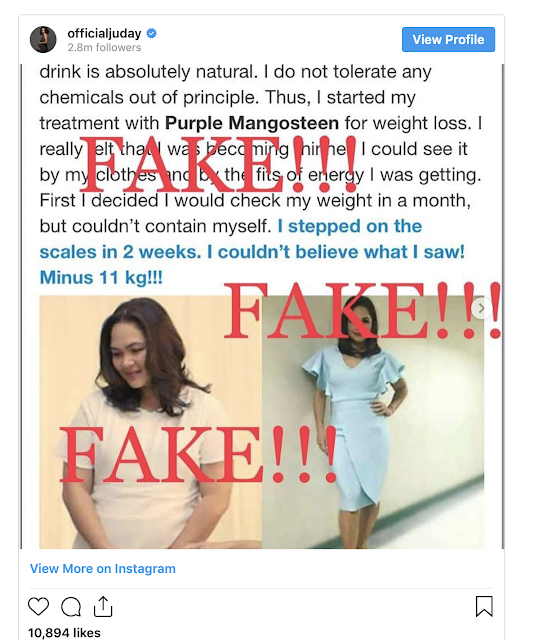Click 2.8m followers text

pos(104,47)
